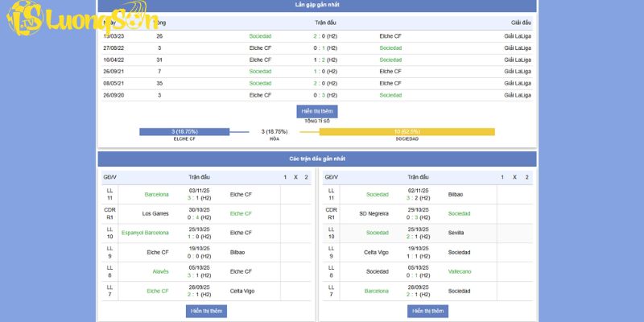Open the Los Games team link
644x322 pixels.
[x=155, y=213]
